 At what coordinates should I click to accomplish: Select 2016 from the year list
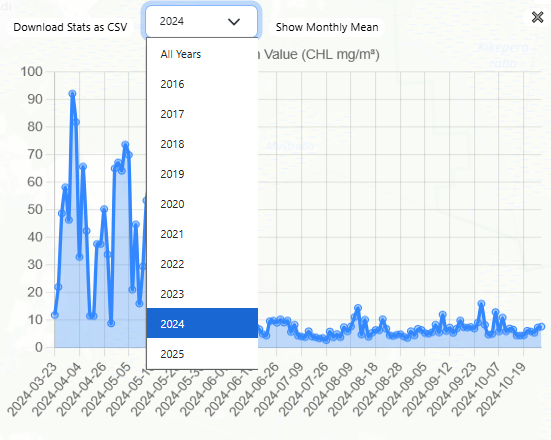(x=202, y=84)
